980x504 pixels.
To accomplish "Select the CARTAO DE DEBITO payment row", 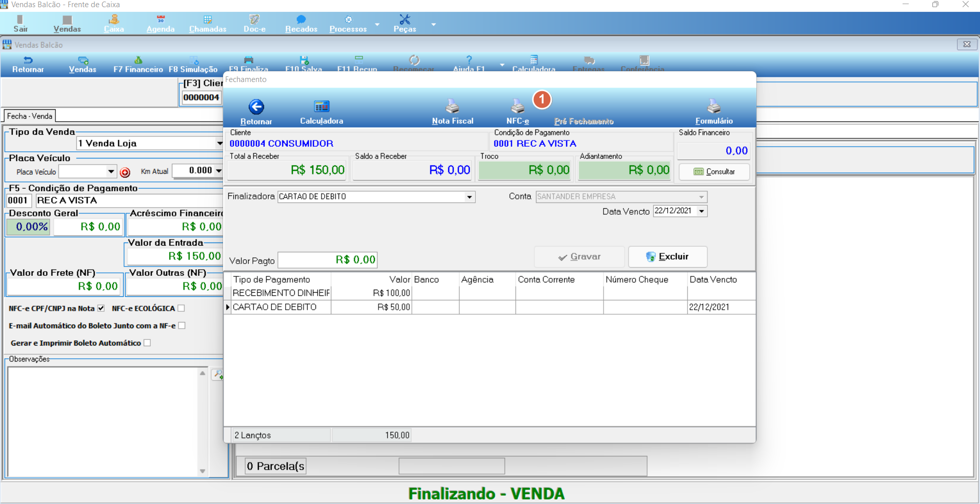I will point(490,307).
